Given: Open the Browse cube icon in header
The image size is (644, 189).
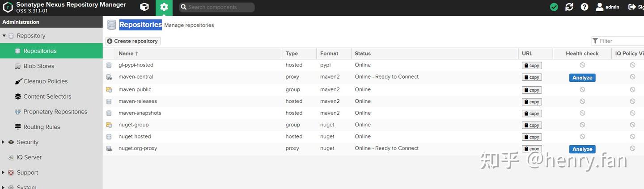Looking at the screenshot, I should [x=144, y=7].
